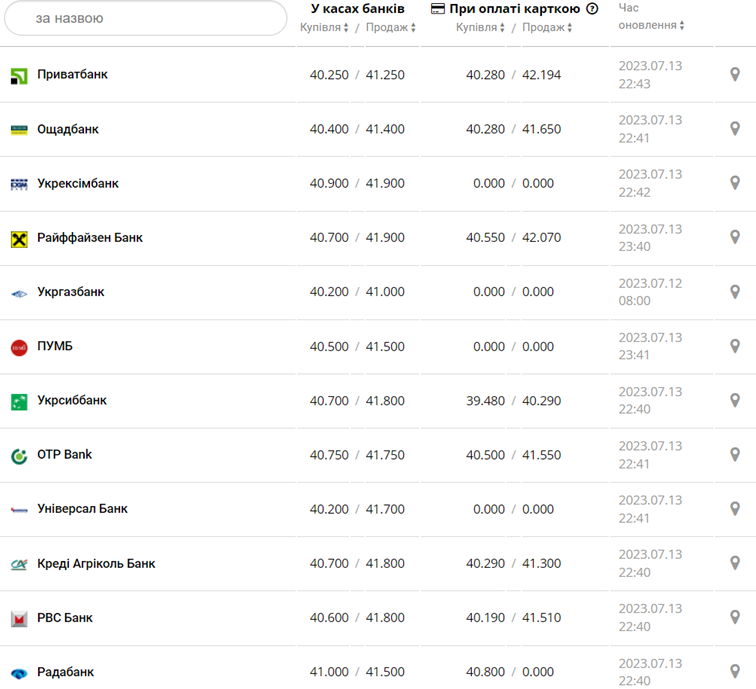Select the У касах банків header
756x689 pixels.
click(x=357, y=9)
